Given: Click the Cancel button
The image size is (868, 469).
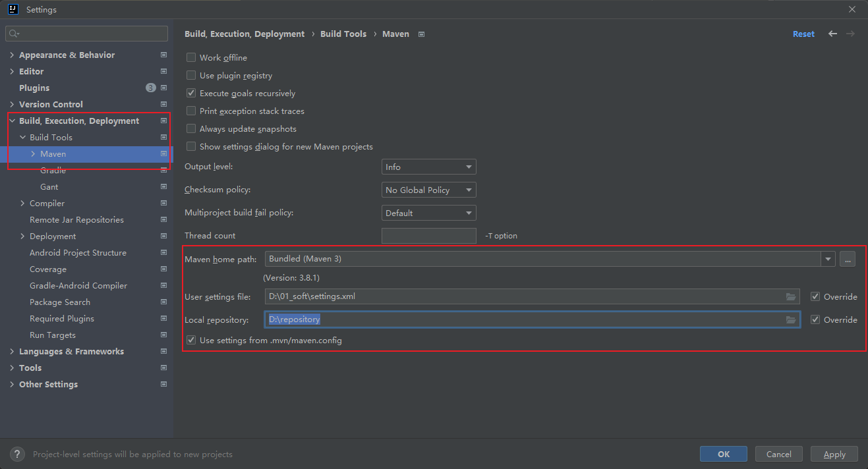Looking at the screenshot, I should click(x=778, y=454).
